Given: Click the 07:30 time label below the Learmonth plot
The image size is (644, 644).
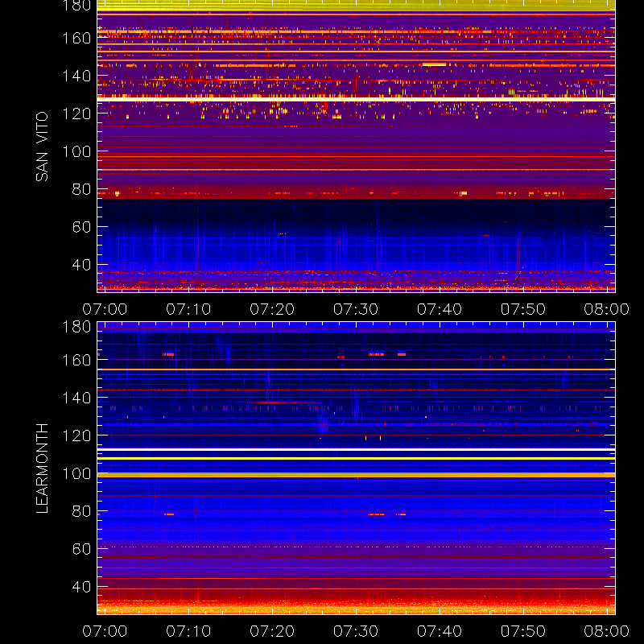Looking at the screenshot, I should [356, 631].
